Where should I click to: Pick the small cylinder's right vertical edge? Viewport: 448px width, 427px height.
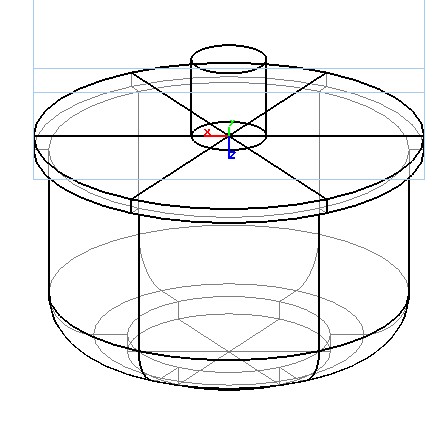coord(266,97)
